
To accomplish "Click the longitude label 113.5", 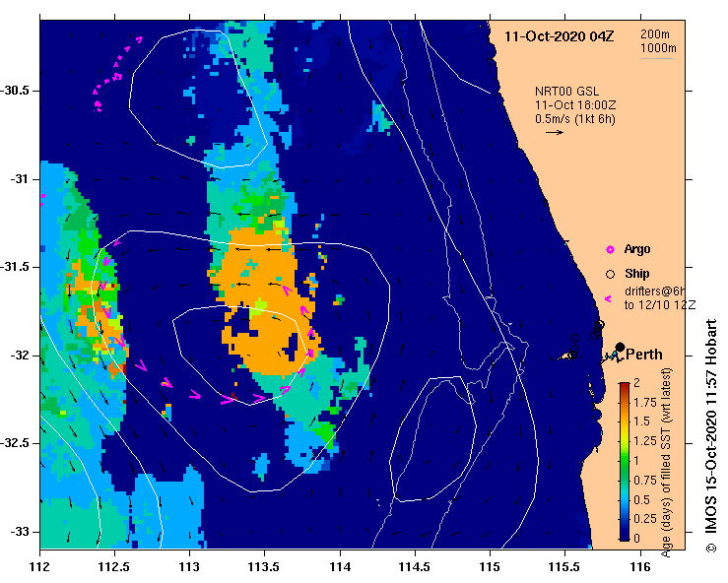I will [265, 566].
